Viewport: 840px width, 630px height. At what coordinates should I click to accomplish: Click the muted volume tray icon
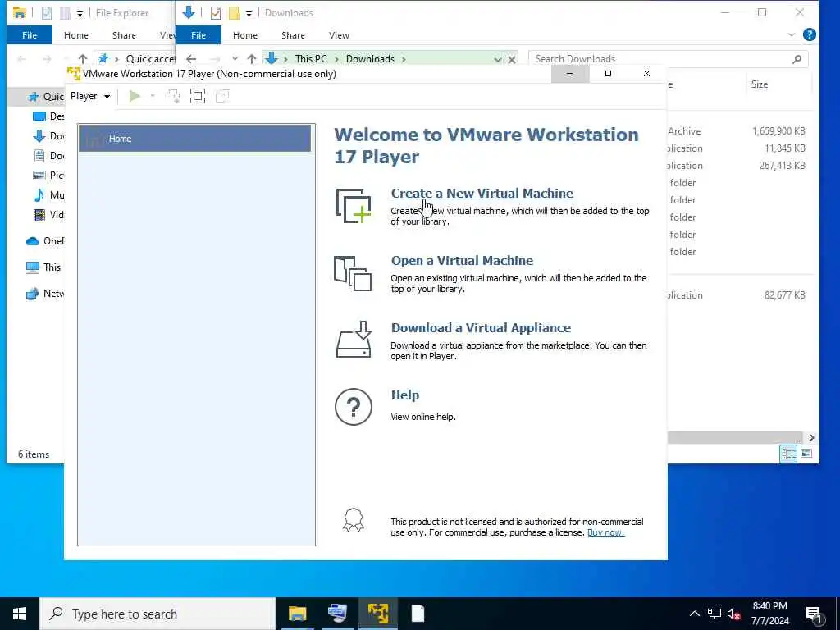pos(734,614)
